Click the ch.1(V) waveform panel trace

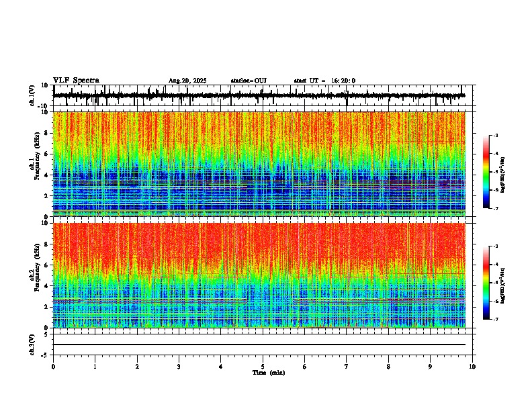coord(259,95)
